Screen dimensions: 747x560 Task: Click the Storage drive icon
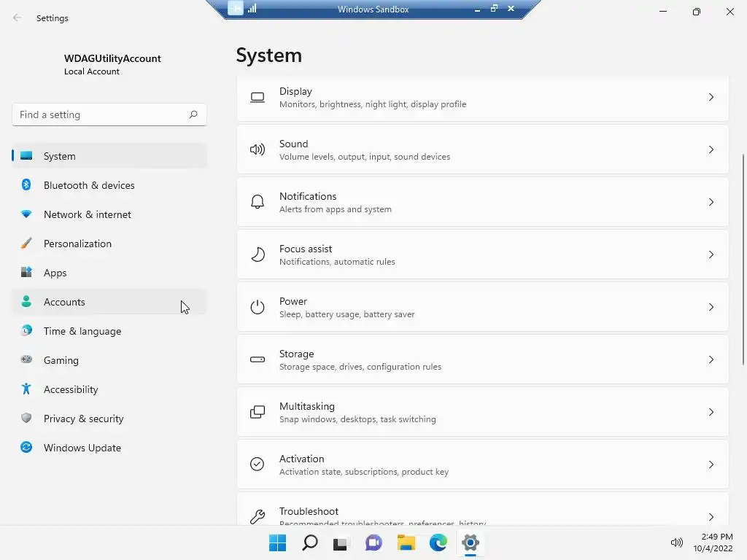[x=258, y=359]
